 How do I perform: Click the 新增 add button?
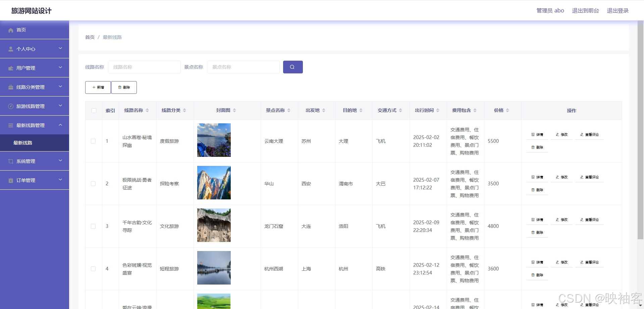point(98,87)
